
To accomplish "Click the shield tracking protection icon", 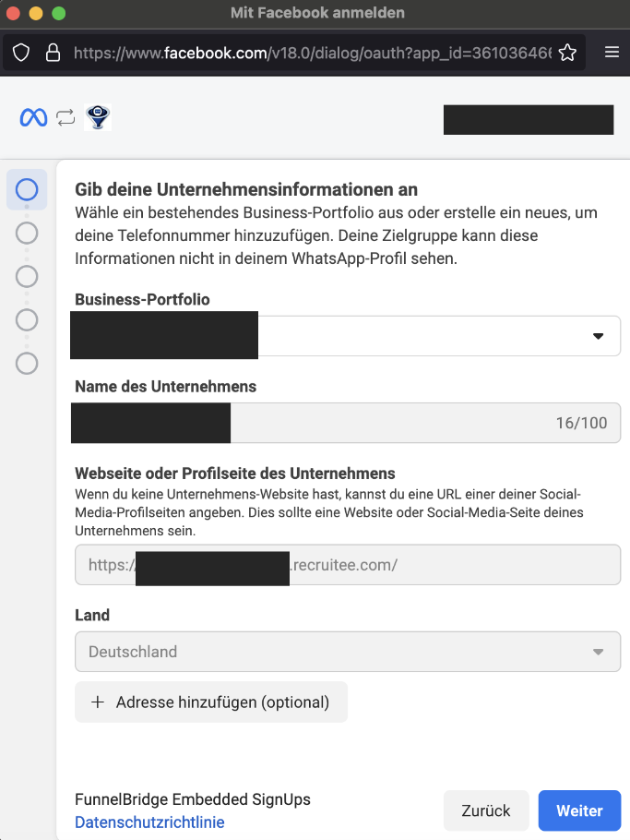I will click(21, 53).
